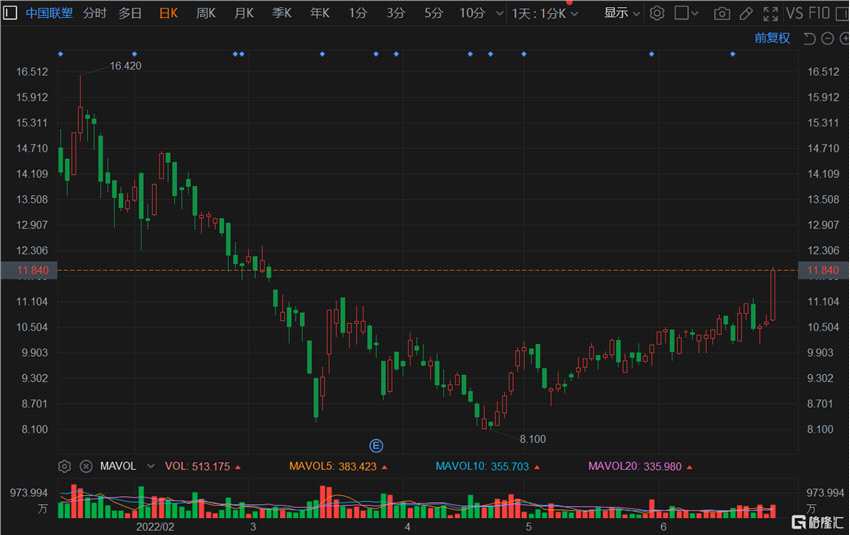Reset chart view with undo arrow
This screenshot has height=535, width=850.
coord(809,38)
